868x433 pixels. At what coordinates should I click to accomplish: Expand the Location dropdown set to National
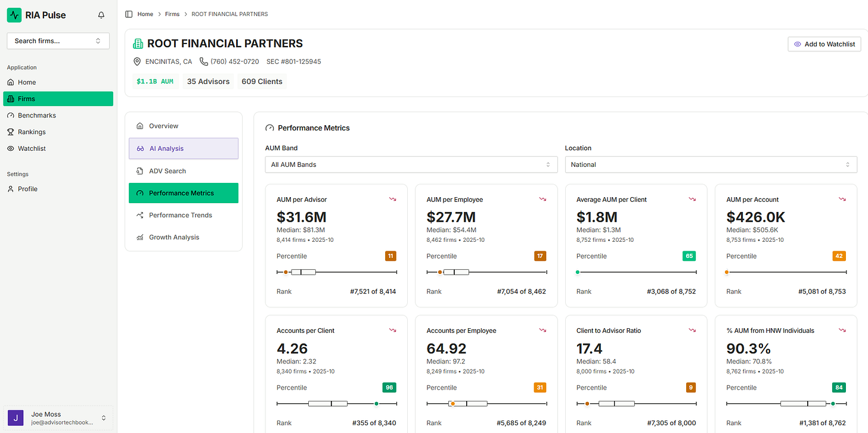click(x=711, y=164)
